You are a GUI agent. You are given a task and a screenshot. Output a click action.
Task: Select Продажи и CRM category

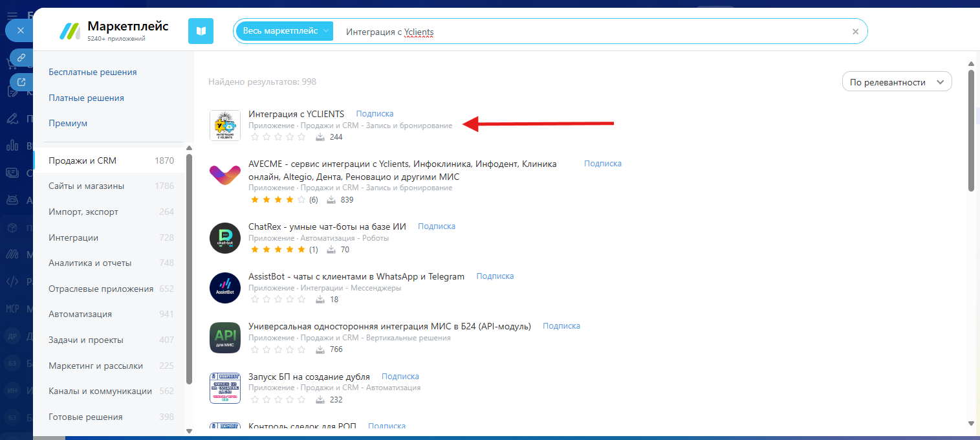click(x=82, y=160)
